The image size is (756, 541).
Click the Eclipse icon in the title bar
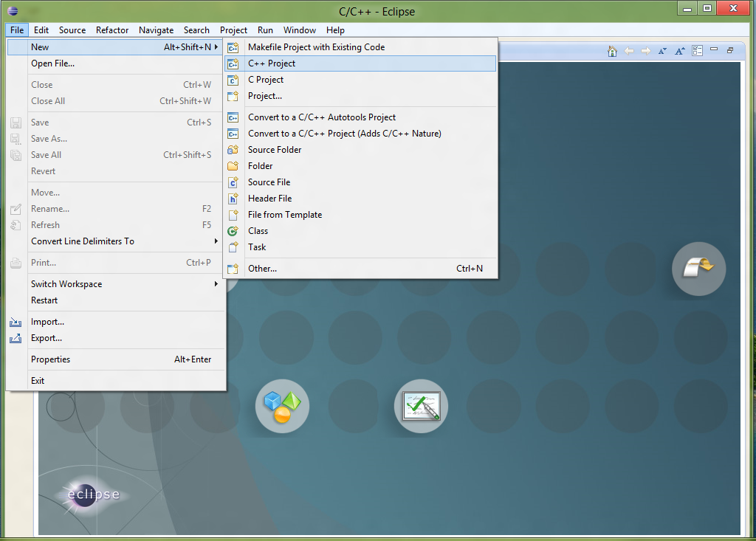pyautogui.click(x=13, y=10)
